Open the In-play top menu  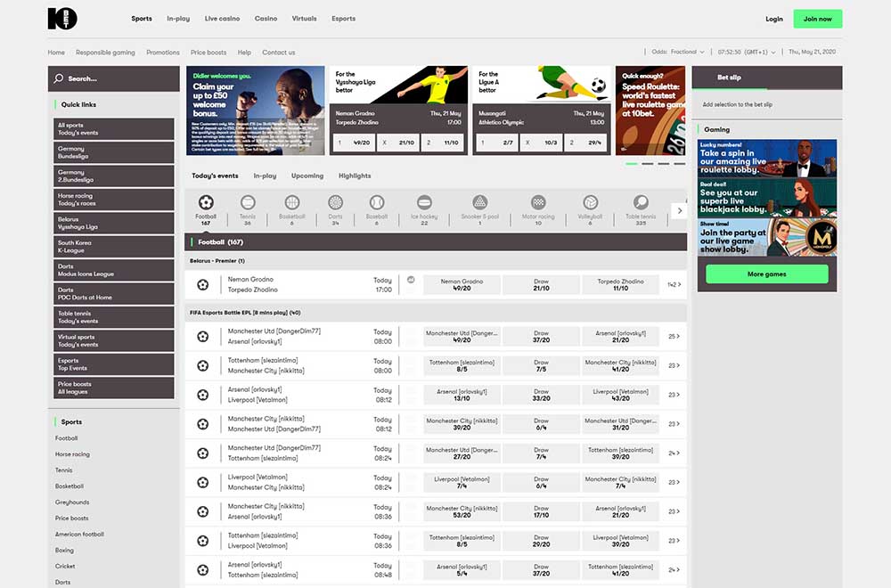point(178,19)
